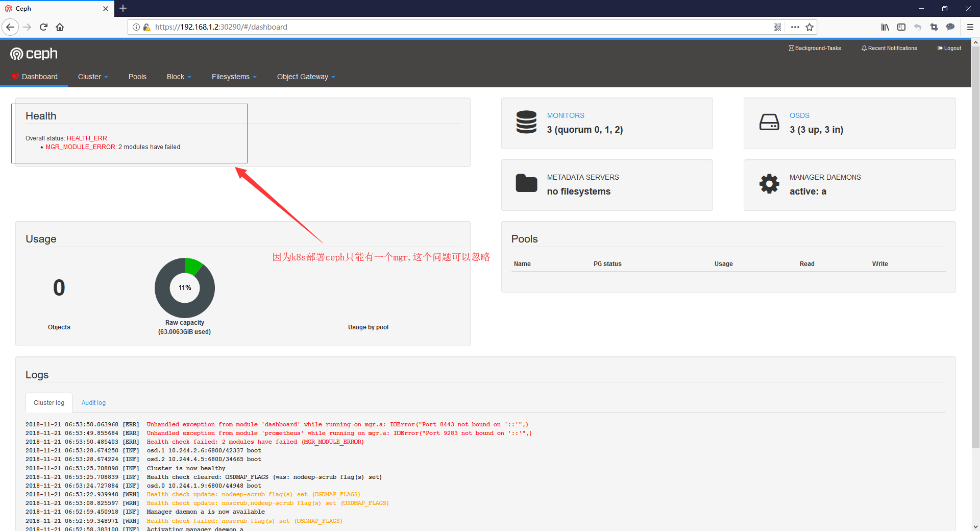980x531 pixels.
Task: Click the browser address bar URL
Action: pos(221,27)
